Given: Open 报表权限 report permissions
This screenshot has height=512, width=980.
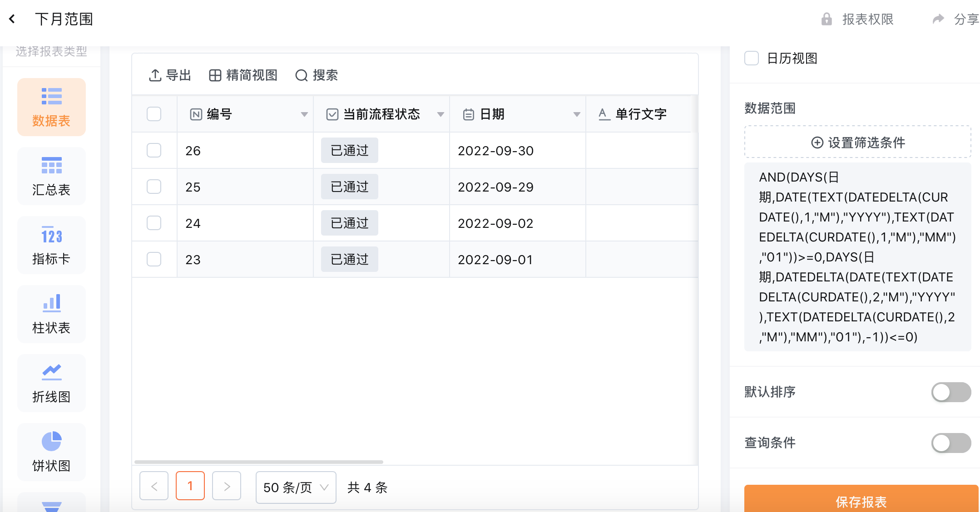Looking at the screenshot, I should pyautogui.click(x=857, y=19).
